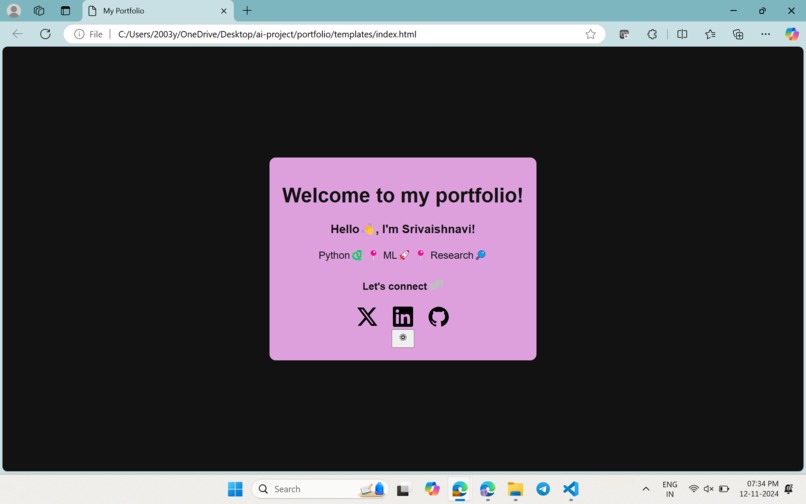
Task: Add this page to favorites star
Action: (590, 34)
